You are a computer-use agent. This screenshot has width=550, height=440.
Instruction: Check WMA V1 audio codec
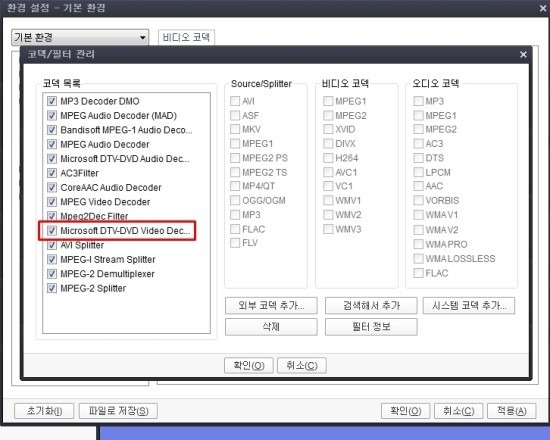418,214
